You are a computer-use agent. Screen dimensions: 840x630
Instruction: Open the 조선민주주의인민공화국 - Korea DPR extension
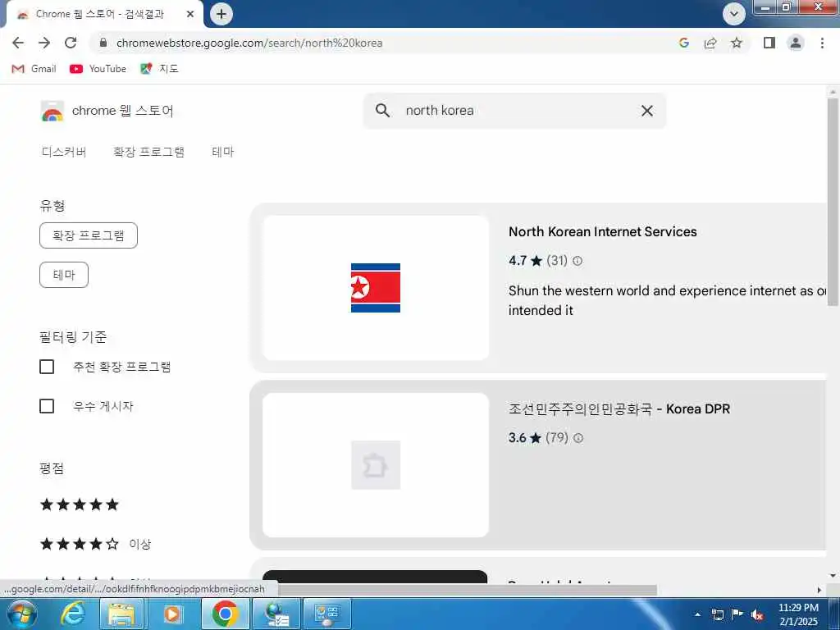coord(619,409)
